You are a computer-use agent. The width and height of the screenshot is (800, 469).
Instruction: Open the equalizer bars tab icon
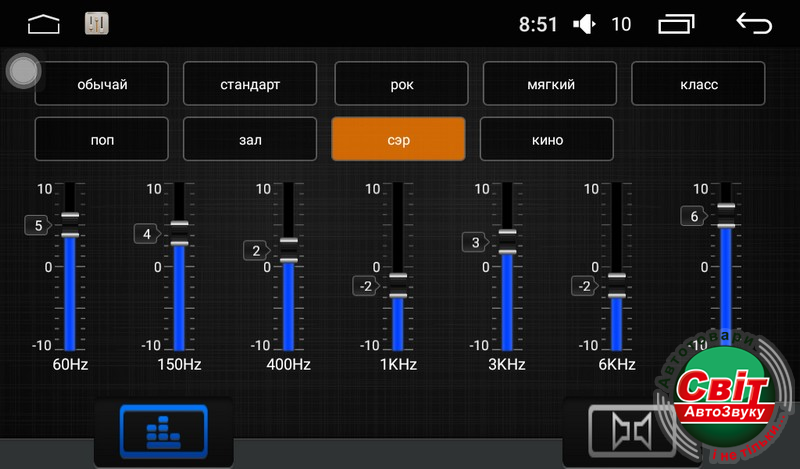tap(163, 432)
